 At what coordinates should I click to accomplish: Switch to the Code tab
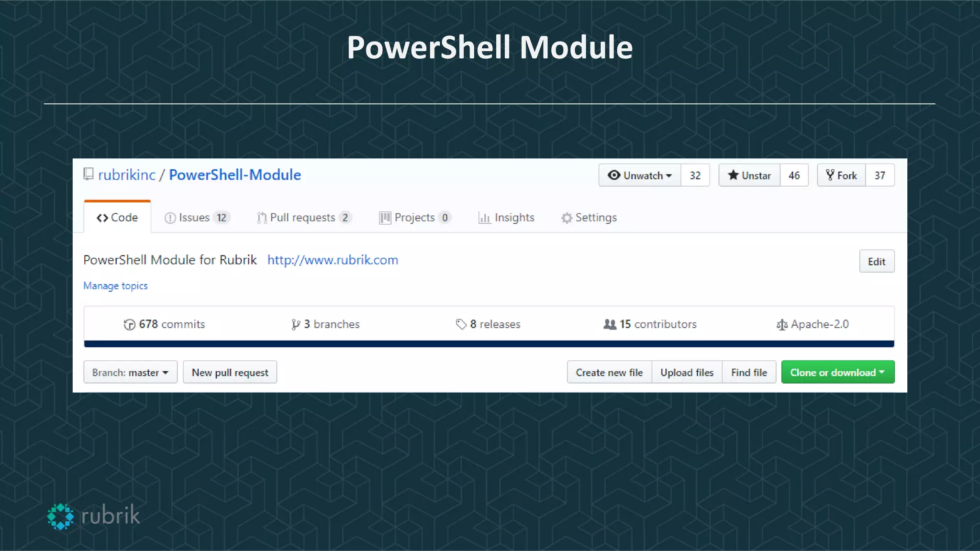(x=117, y=218)
